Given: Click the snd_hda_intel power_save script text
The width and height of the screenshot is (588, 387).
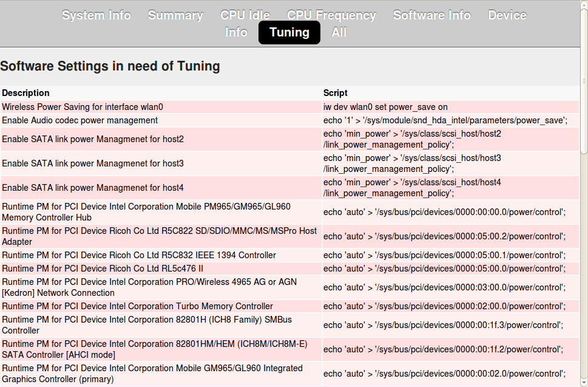Looking at the screenshot, I should [445, 120].
